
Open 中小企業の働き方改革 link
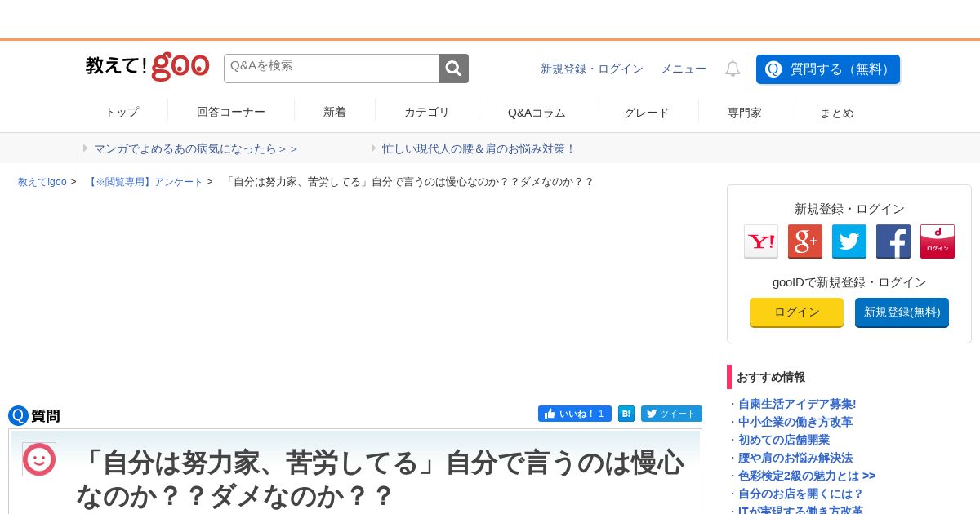coord(795,422)
